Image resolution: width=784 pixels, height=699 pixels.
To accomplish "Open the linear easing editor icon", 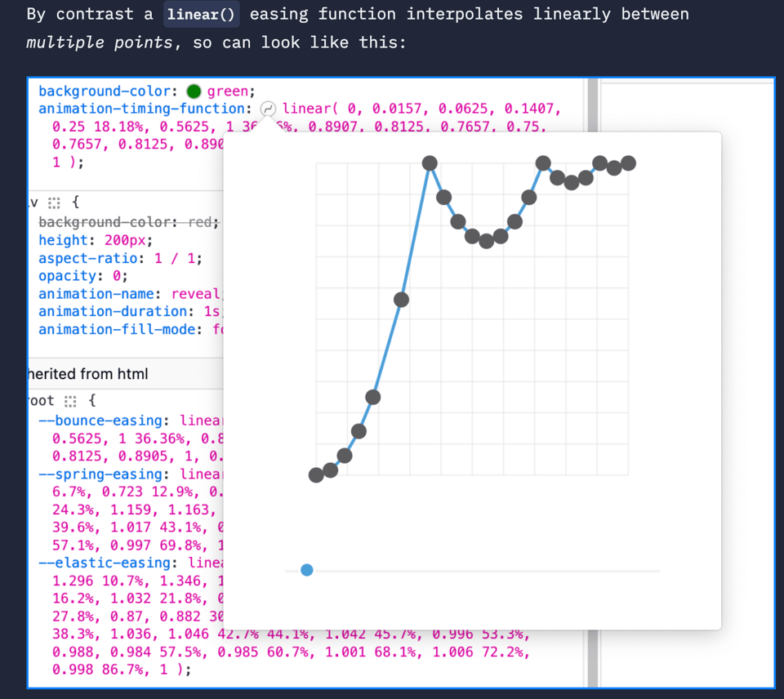I will coord(268,109).
